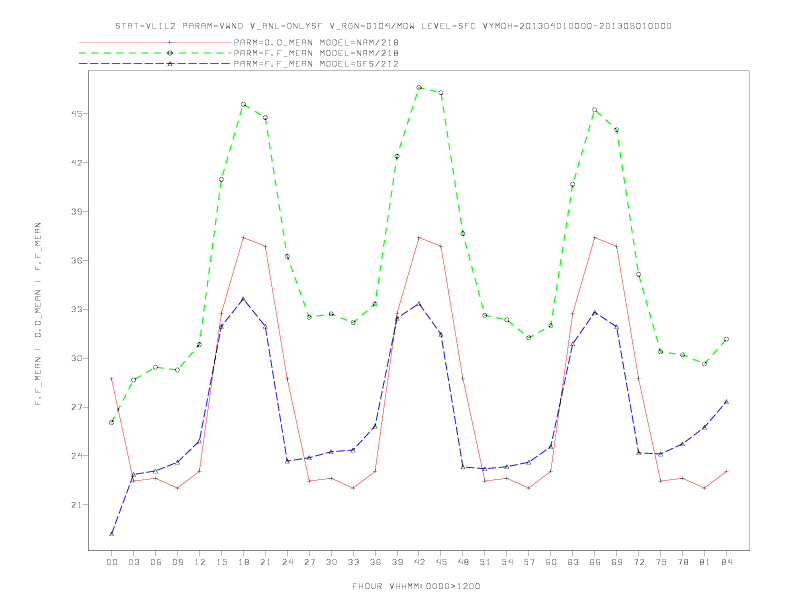This screenshot has height=612, width=792.
Task: Click y-axis tick label 42
Action: click(x=76, y=163)
